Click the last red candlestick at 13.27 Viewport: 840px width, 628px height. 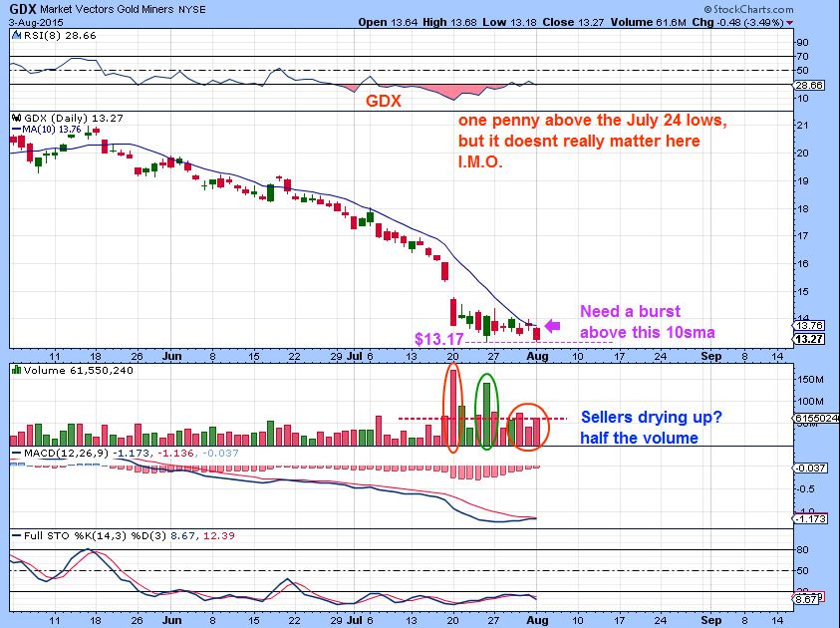[x=537, y=333]
